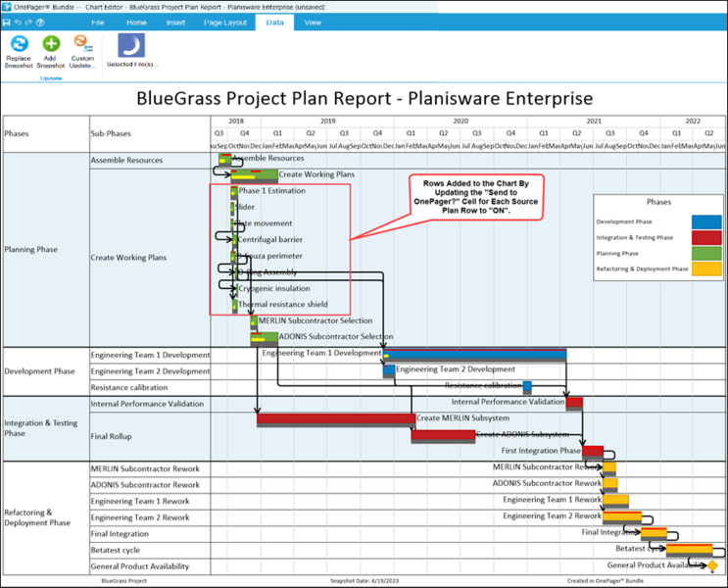Select the Engineering Team 2 Development bar
The height and width of the screenshot is (588, 728).
tap(389, 371)
